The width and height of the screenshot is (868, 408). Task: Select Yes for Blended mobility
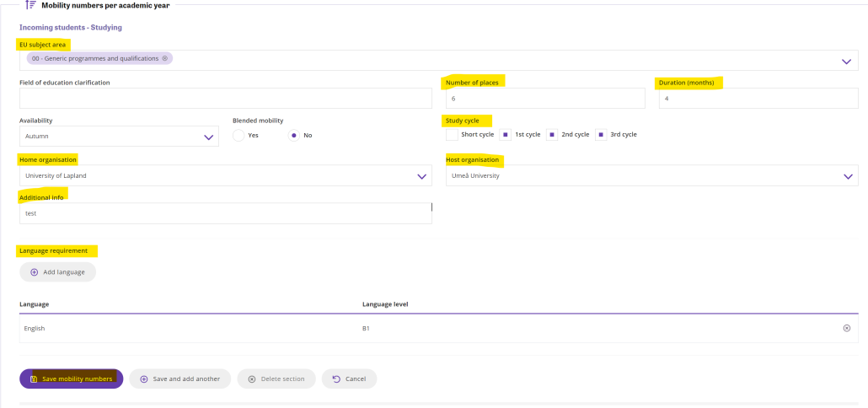click(x=238, y=135)
